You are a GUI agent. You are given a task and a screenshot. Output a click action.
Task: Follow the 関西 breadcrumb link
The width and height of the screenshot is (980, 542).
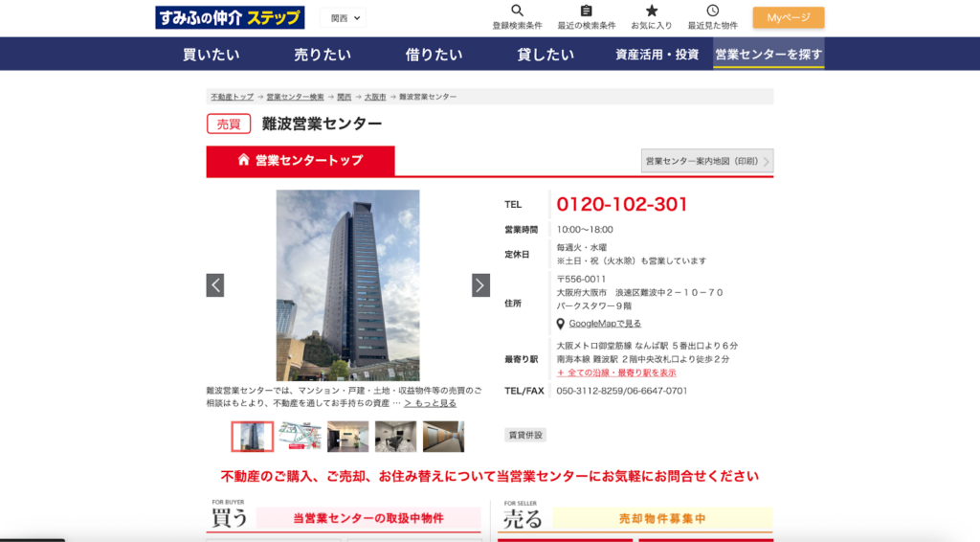coord(345,97)
